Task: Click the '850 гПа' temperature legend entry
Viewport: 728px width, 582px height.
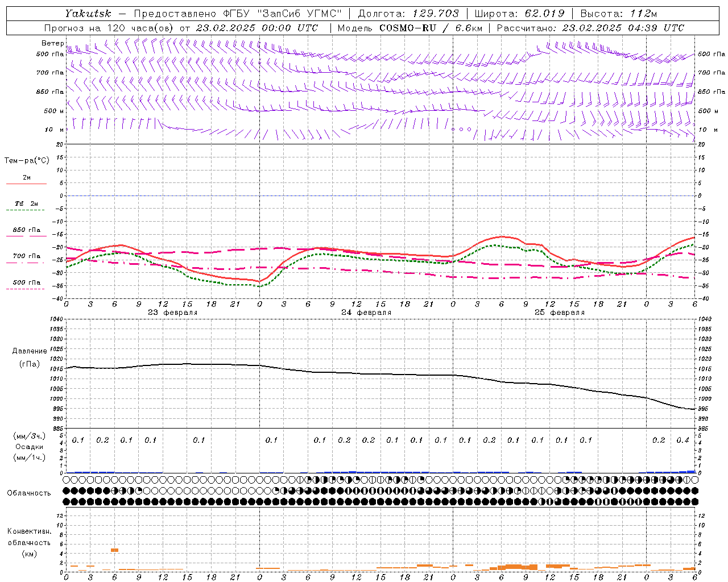Action: point(27,230)
